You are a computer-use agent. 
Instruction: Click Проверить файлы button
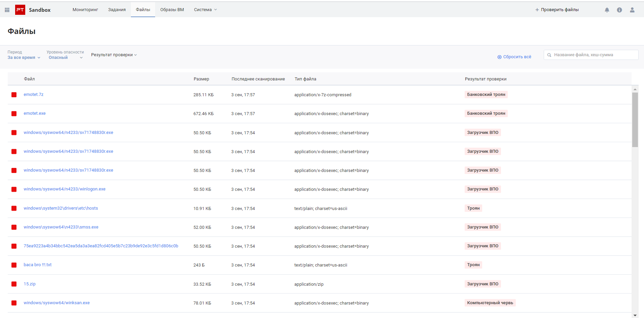(557, 10)
